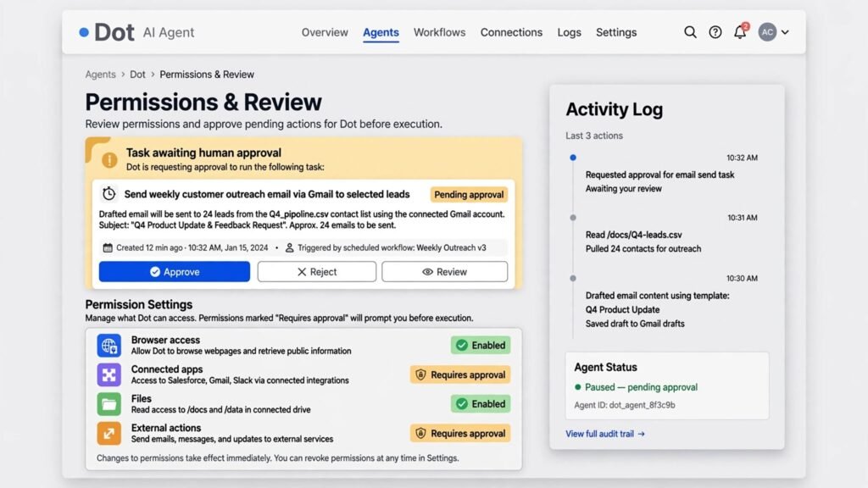Click the person icon by Triggered by

coord(289,248)
